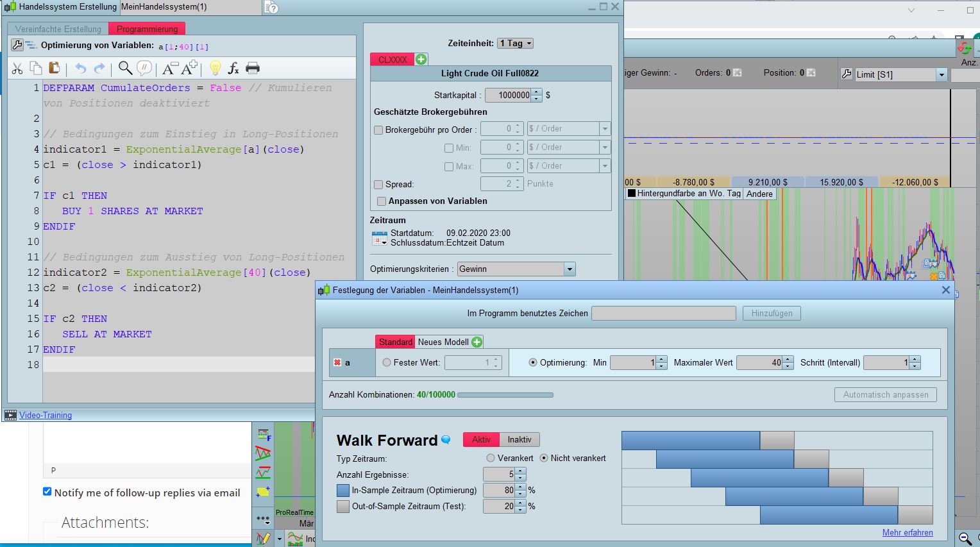Choose Nicht verankert period type
The height and width of the screenshot is (547, 980).
click(x=544, y=458)
